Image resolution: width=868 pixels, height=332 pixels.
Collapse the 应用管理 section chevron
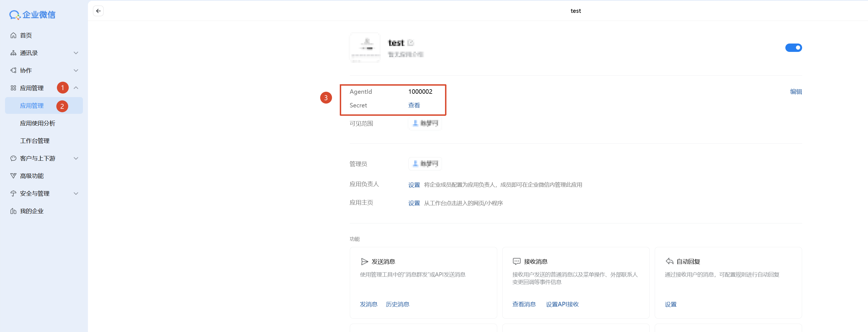click(76, 88)
